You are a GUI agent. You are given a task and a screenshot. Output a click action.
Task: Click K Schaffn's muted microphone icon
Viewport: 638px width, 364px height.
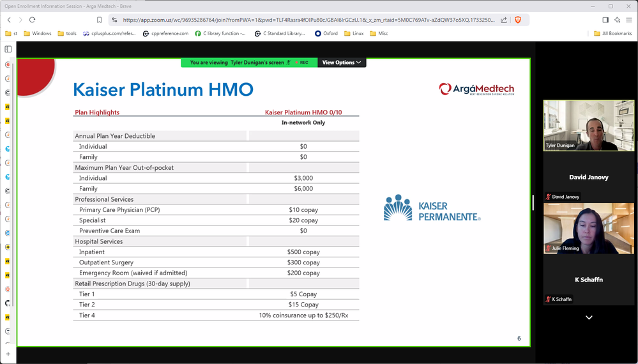[x=548, y=300]
